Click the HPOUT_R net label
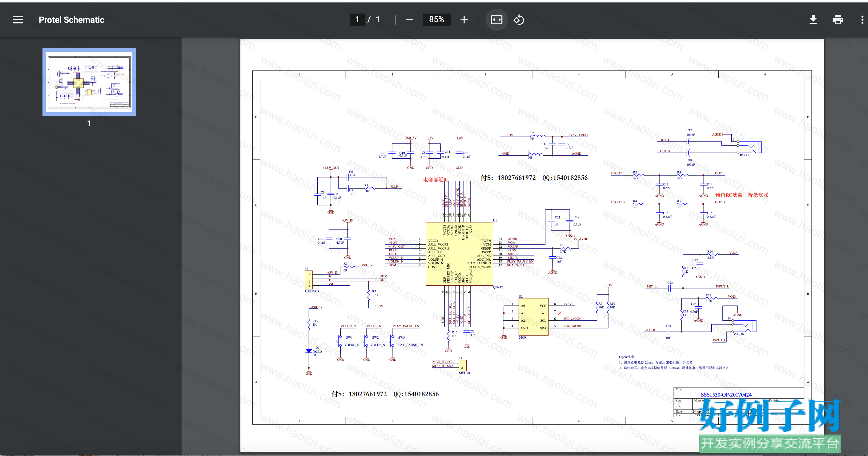Image resolution: width=868 pixels, height=456 pixels. pos(618,202)
